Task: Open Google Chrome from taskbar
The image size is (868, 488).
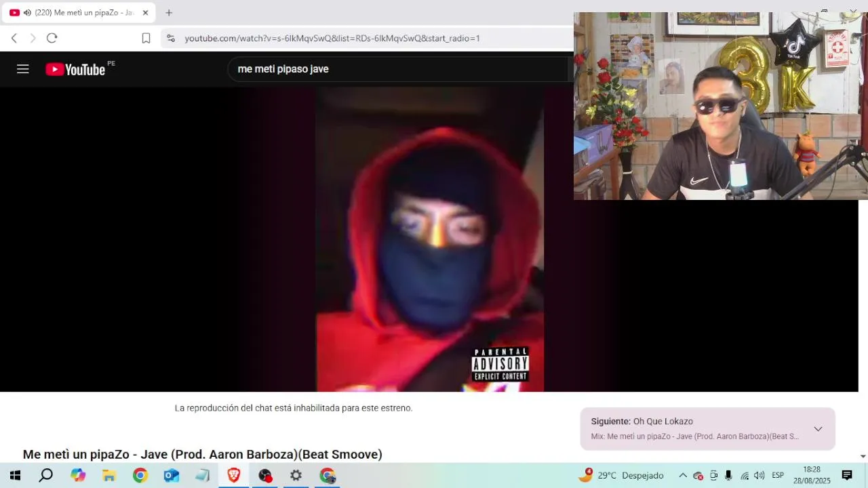Action: point(140,475)
